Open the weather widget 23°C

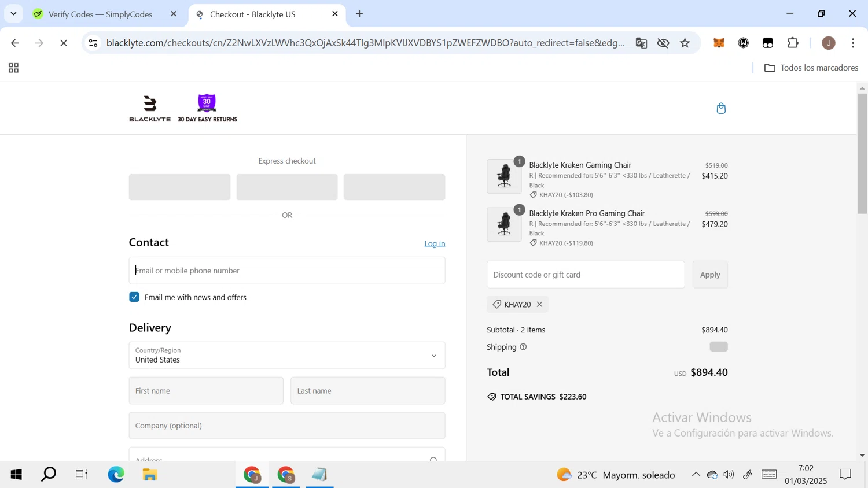[x=616, y=475]
